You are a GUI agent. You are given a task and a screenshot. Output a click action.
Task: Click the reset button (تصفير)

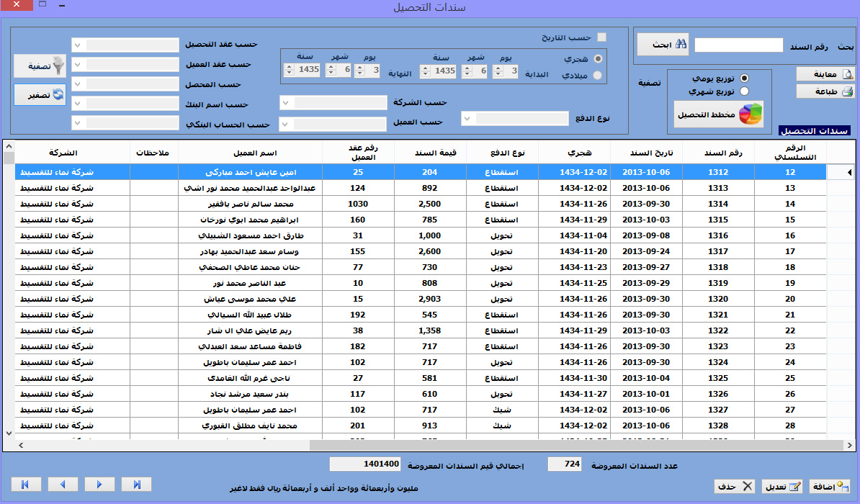click(x=40, y=95)
